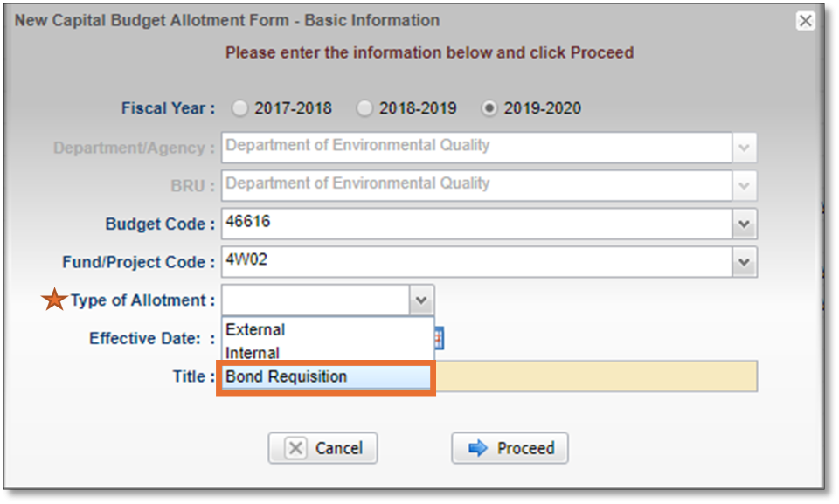Image resolution: width=839 pixels, height=504 pixels.
Task: Select fiscal year 2018-2019 radio button
Action: (x=364, y=108)
